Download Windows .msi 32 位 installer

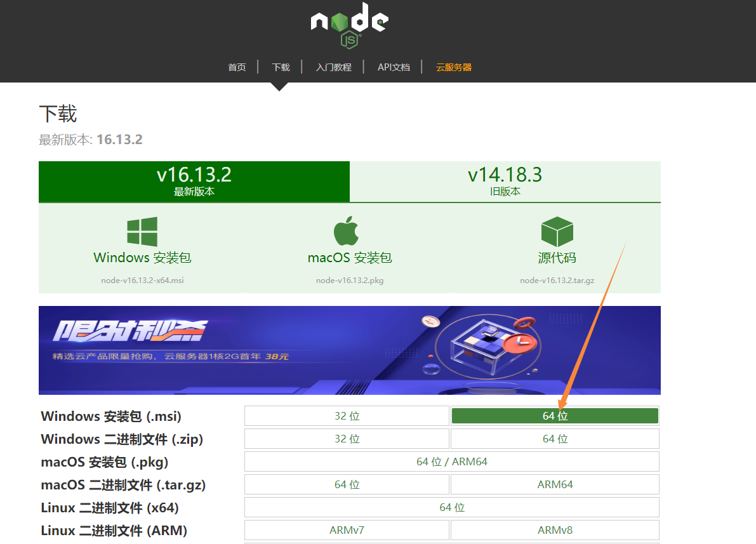[347, 416]
